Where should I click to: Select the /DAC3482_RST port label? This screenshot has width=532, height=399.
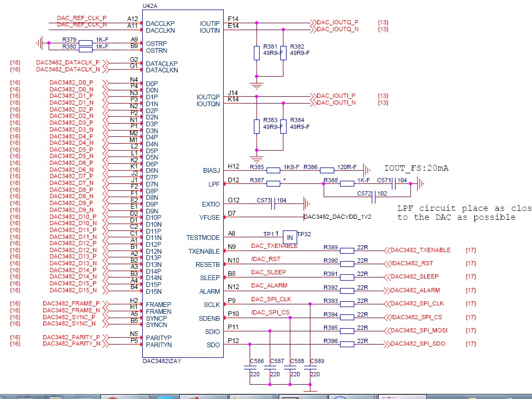pyautogui.click(x=411, y=263)
